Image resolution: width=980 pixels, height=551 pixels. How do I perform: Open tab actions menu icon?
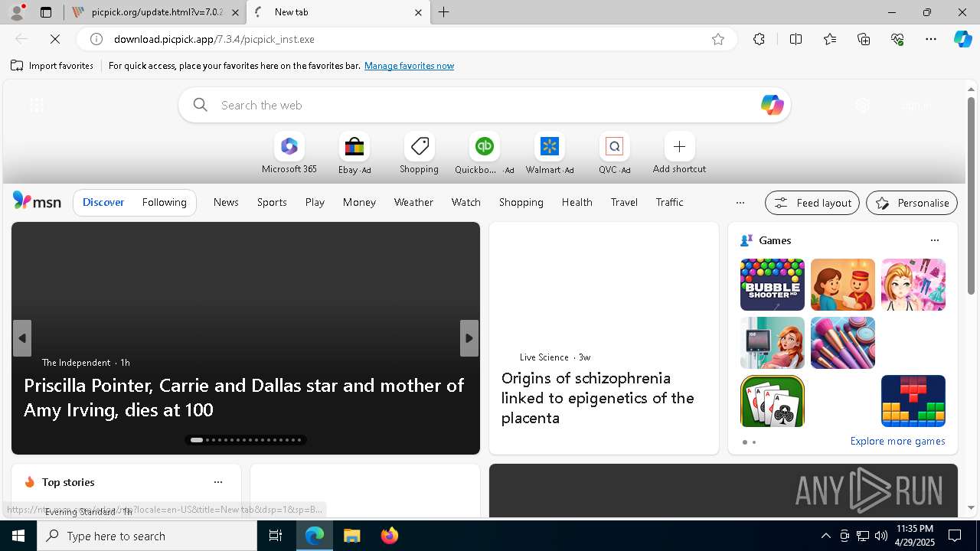click(46, 12)
